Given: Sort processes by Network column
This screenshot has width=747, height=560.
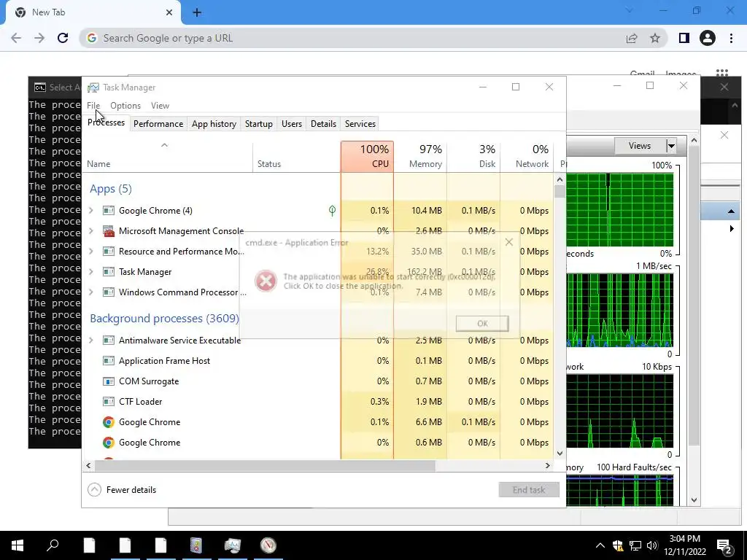Looking at the screenshot, I should coord(527,157).
